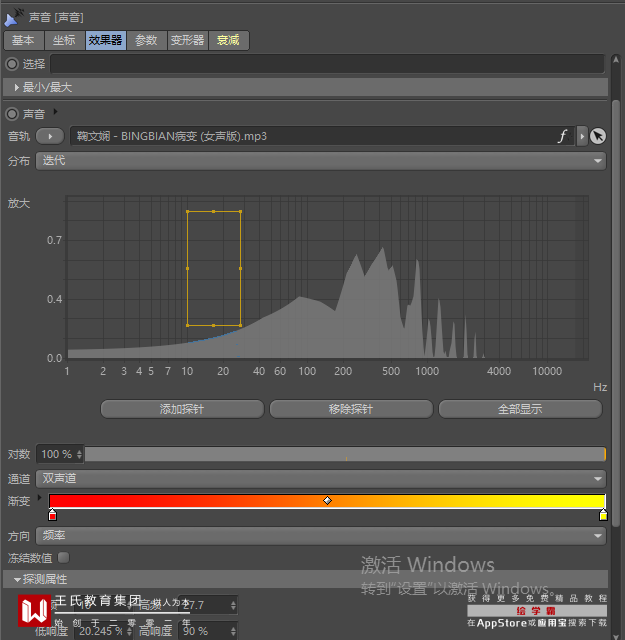Click the bottom-right corner handle of the probe
625x640 pixels.
[240, 325]
